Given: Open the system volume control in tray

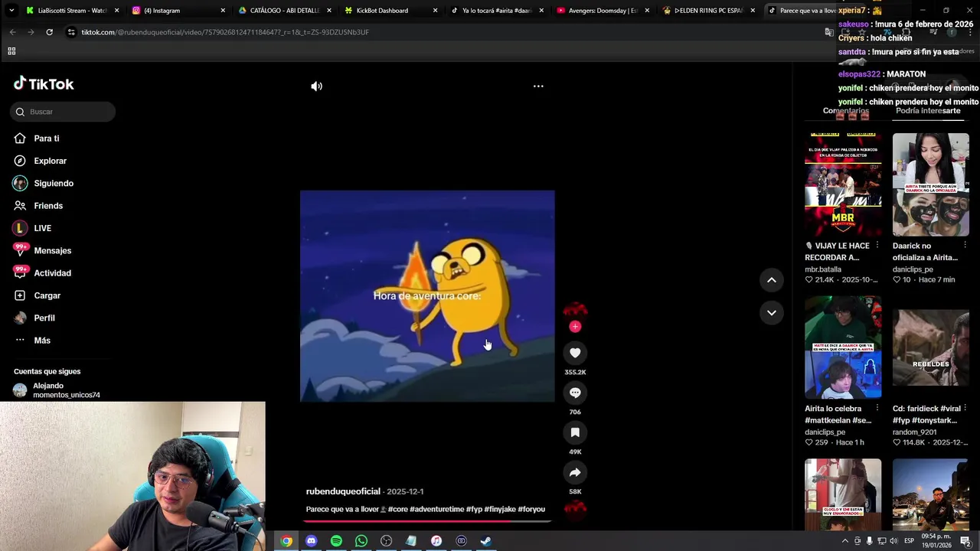Looking at the screenshot, I should (x=893, y=541).
